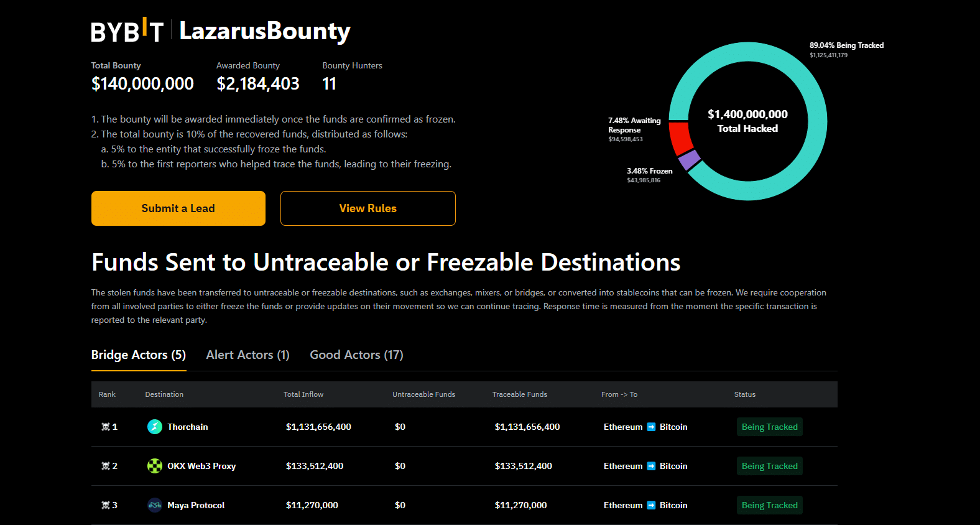This screenshot has height=525, width=980.
Task: Click the Being Tracked status for Thorchain
Action: [x=769, y=427]
